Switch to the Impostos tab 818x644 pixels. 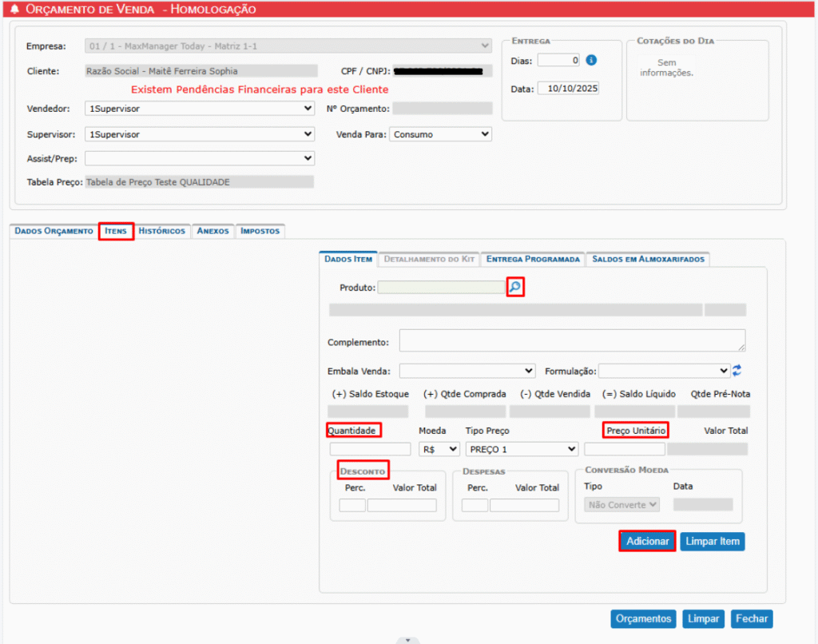tap(260, 231)
